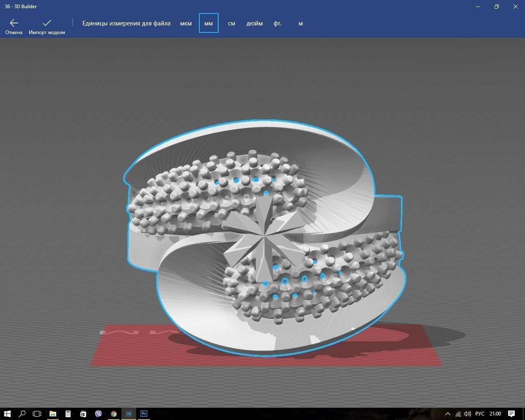Close the 3D Builder window

click(x=516, y=7)
